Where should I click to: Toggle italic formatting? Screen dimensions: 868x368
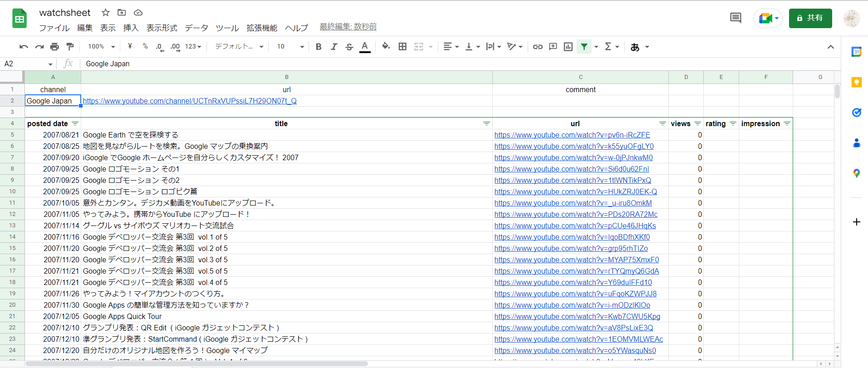[x=334, y=47]
